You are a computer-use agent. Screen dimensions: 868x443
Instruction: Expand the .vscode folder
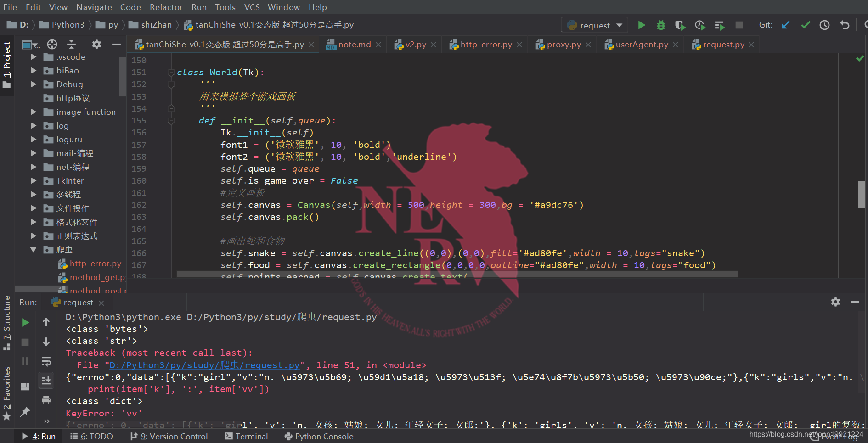[x=33, y=57]
